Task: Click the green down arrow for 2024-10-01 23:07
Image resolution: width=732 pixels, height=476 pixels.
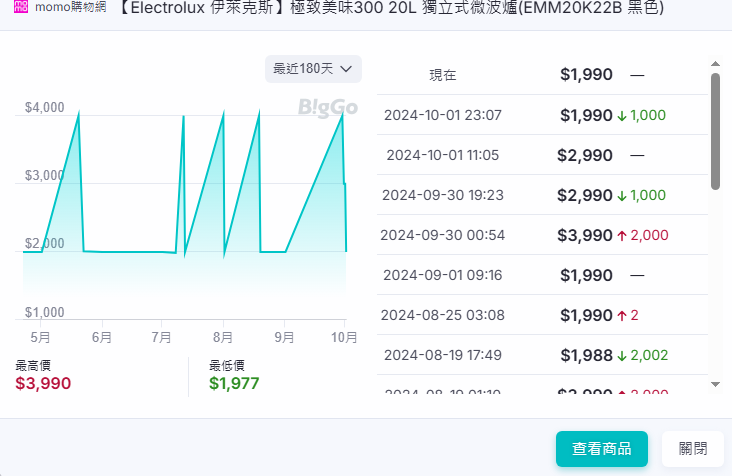Action: 622,116
